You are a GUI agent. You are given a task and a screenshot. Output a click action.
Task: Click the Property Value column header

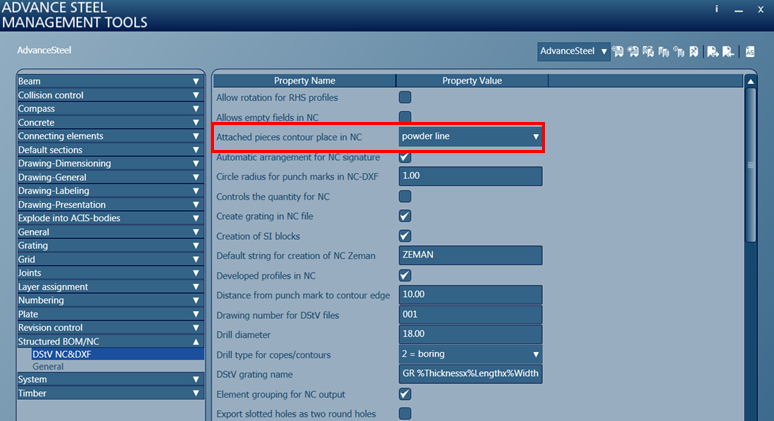click(472, 80)
